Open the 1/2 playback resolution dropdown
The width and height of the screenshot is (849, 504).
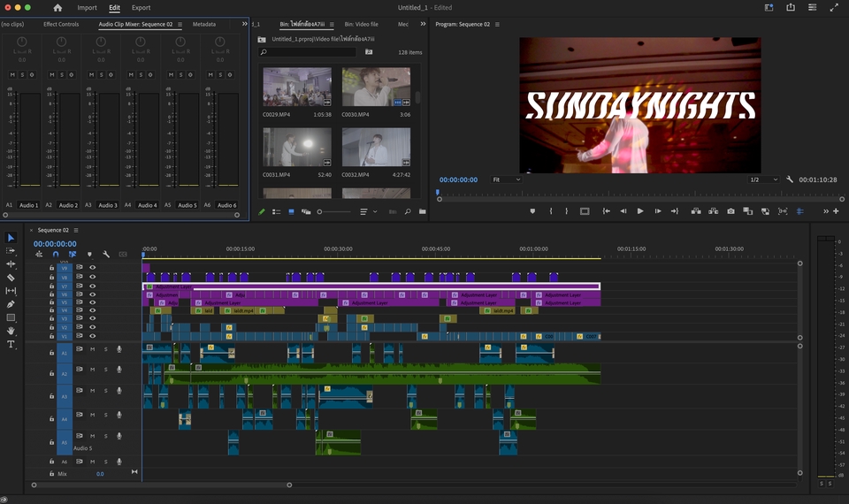[x=763, y=179]
